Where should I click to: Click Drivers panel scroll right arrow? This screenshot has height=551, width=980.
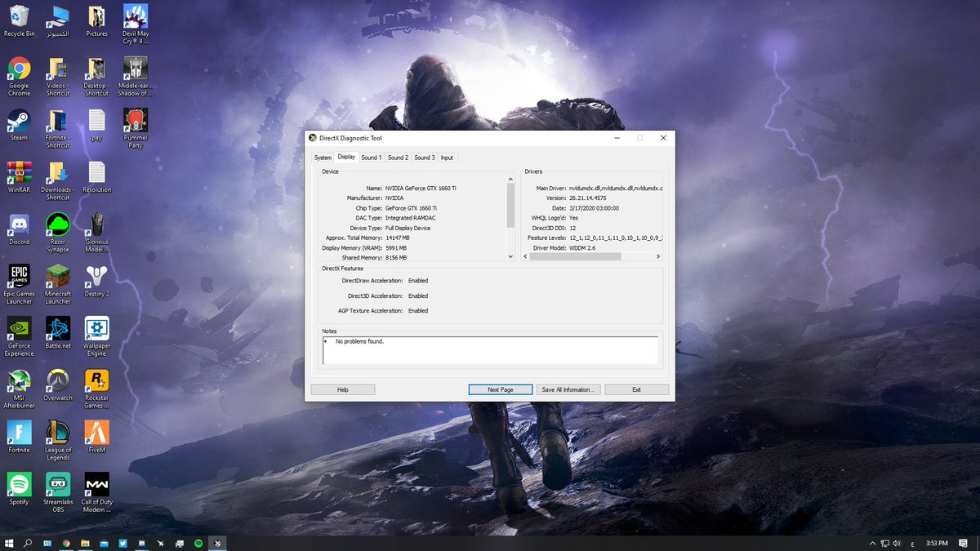pyautogui.click(x=658, y=256)
